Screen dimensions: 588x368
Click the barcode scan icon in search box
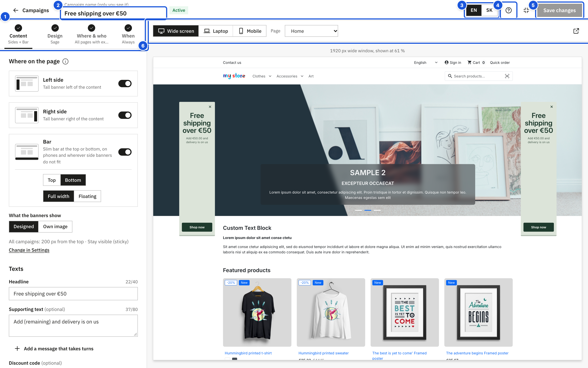click(x=507, y=76)
